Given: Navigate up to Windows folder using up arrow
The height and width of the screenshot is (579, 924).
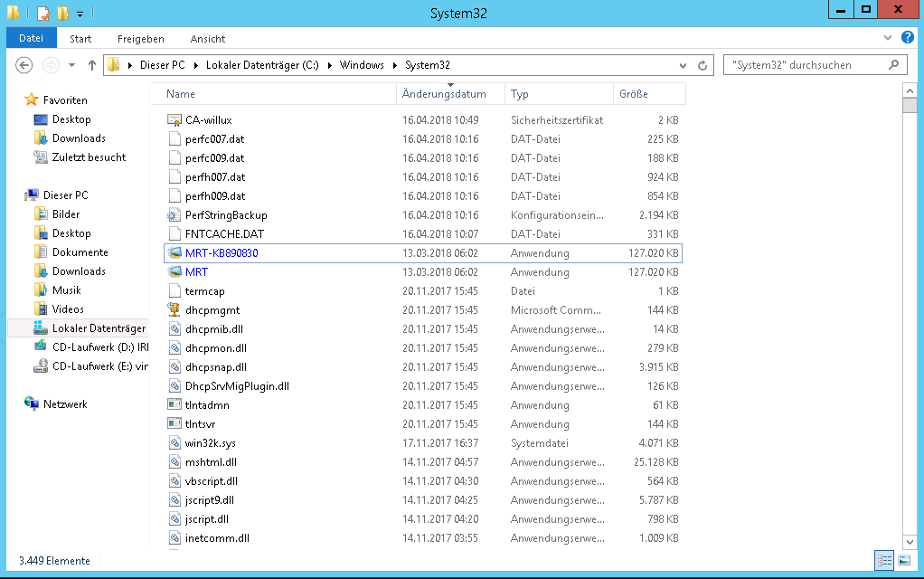Looking at the screenshot, I should [x=91, y=64].
